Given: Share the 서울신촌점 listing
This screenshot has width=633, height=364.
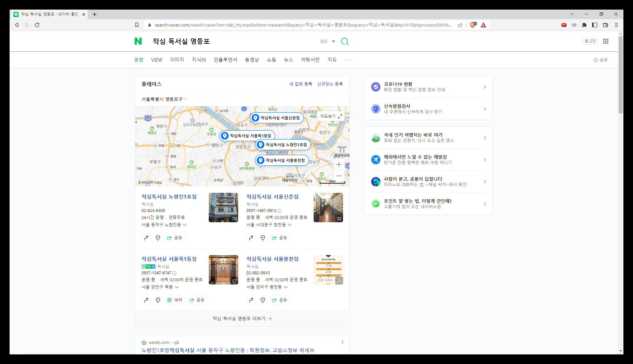Looking at the screenshot, I should click(x=280, y=238).
